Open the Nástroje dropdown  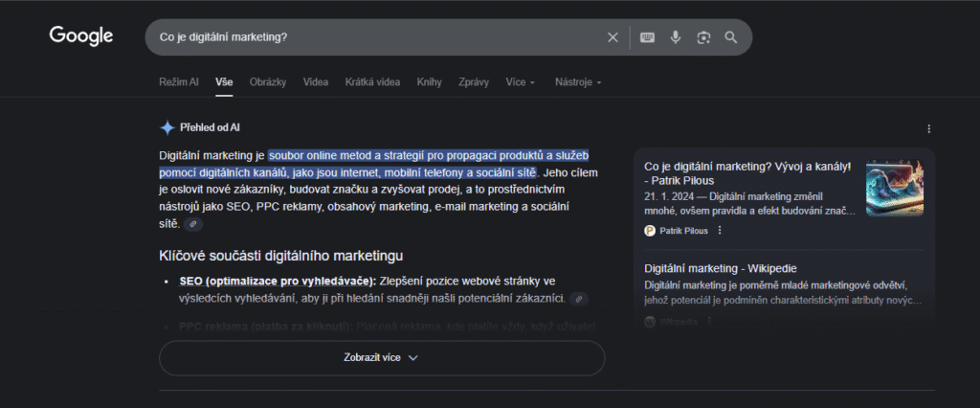pos(578,82)
